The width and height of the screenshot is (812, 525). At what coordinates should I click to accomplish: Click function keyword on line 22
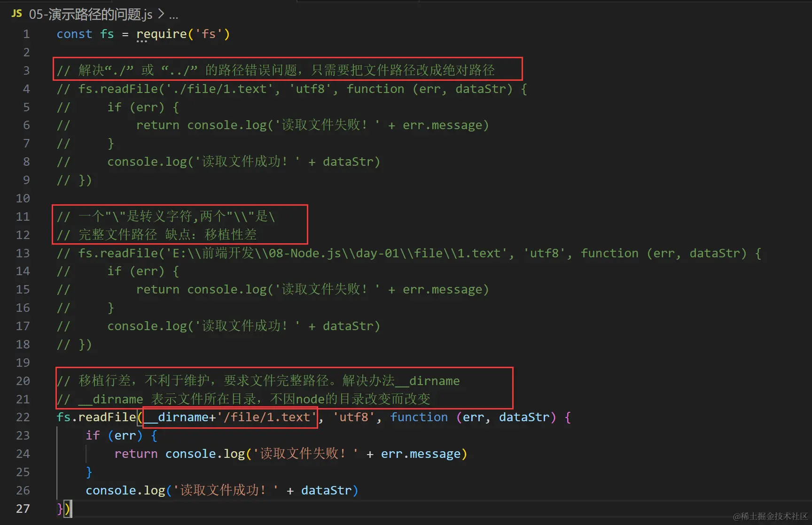(x=419, y=417)
